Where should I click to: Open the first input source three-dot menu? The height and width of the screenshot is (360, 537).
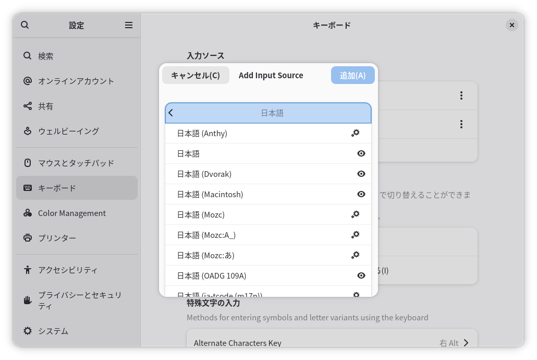click(461, 95)
